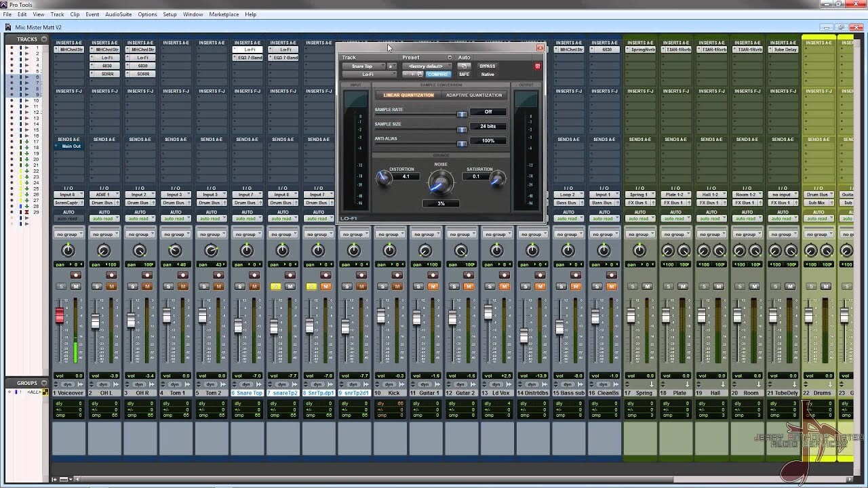
Task: Click the red target button in Lo-Fi plugin
Action: (538, 66)
